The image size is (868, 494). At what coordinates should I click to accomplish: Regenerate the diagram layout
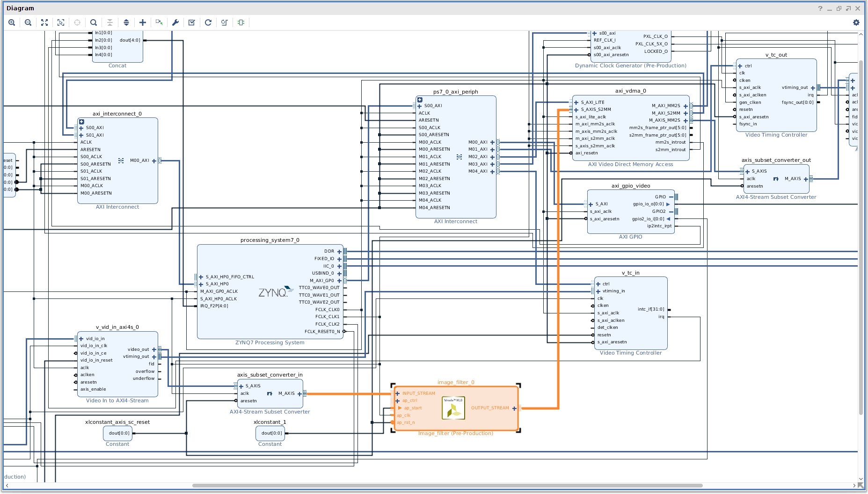208,22
